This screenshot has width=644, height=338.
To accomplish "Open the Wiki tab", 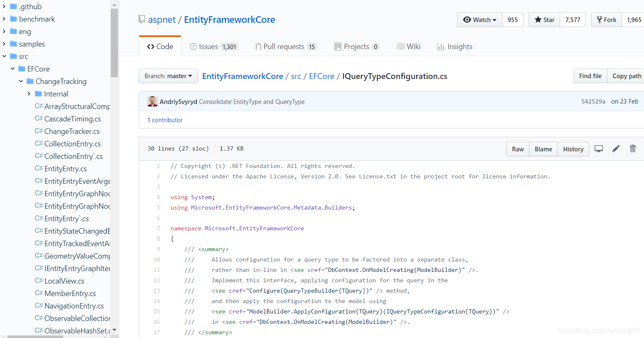I will coord(409,47).
